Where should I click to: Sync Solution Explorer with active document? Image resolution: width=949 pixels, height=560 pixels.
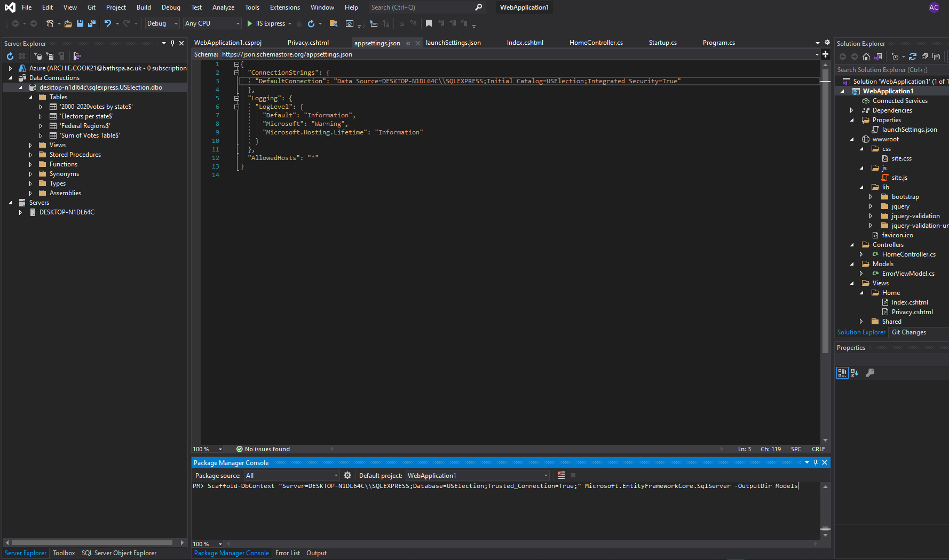pos(878,57)
